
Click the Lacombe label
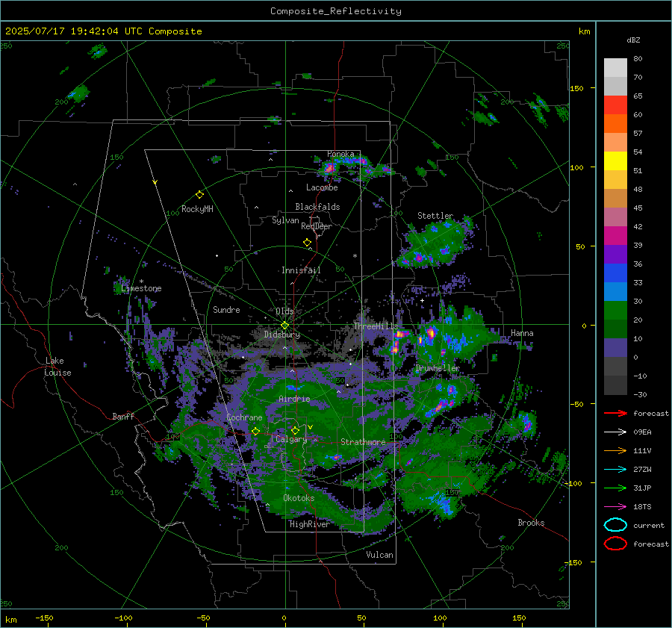pyautogui.click(x=322, y=187)
